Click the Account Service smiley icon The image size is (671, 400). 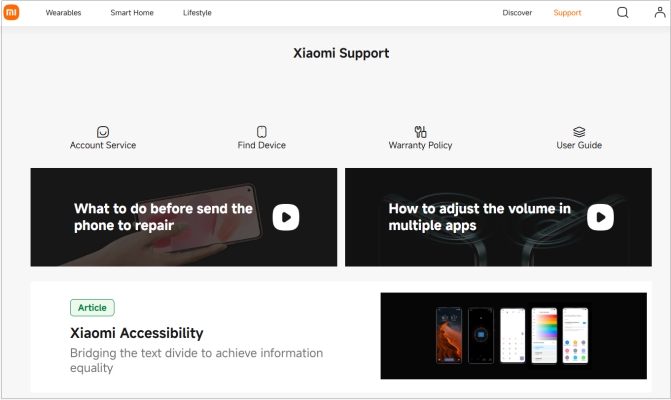(x=103, y=131)
